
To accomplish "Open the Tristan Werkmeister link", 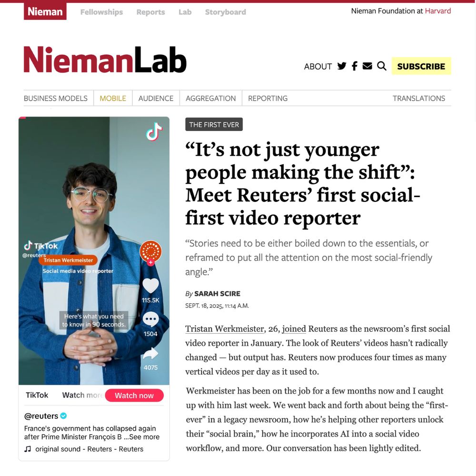I will [x=225, y=329].
